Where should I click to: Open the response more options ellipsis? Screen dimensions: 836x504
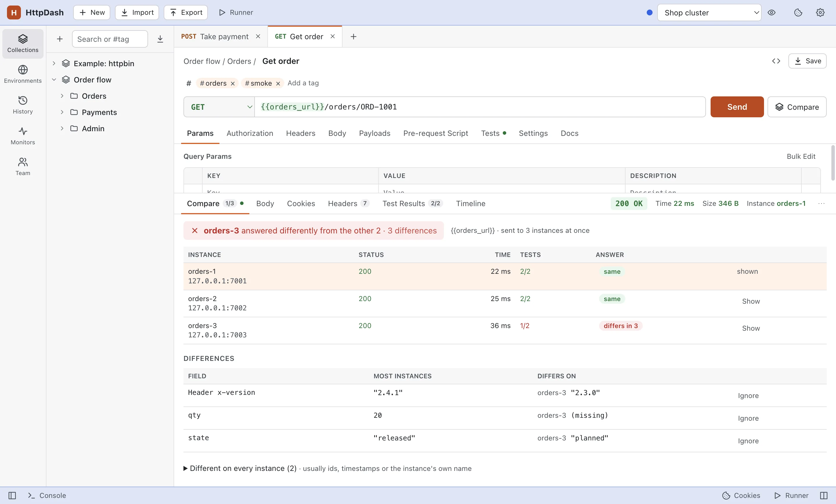[x=821, y=204]
